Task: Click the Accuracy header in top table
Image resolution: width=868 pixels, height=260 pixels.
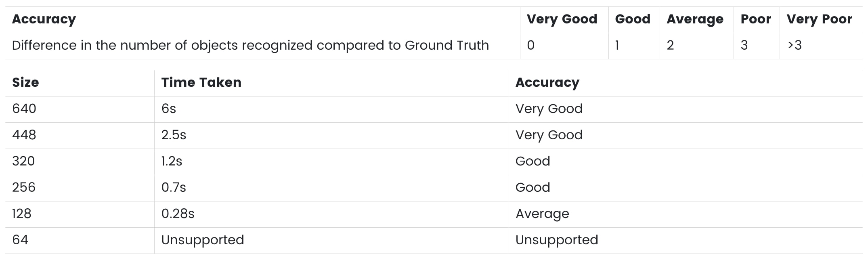Action: [x=44, y=19]
